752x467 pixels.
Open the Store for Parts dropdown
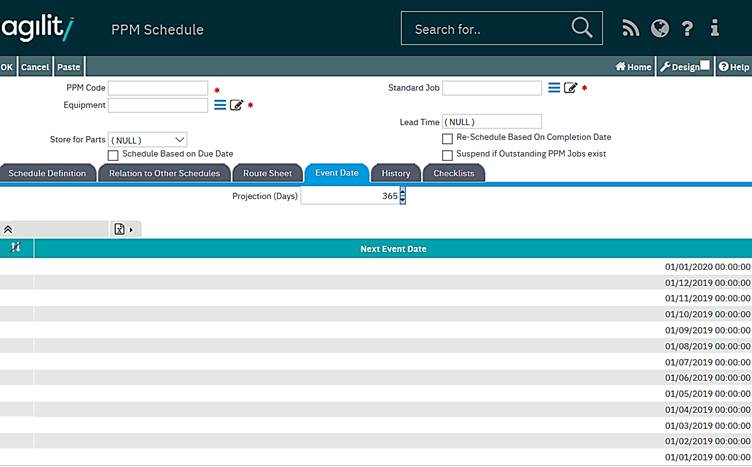pos(147,140)
